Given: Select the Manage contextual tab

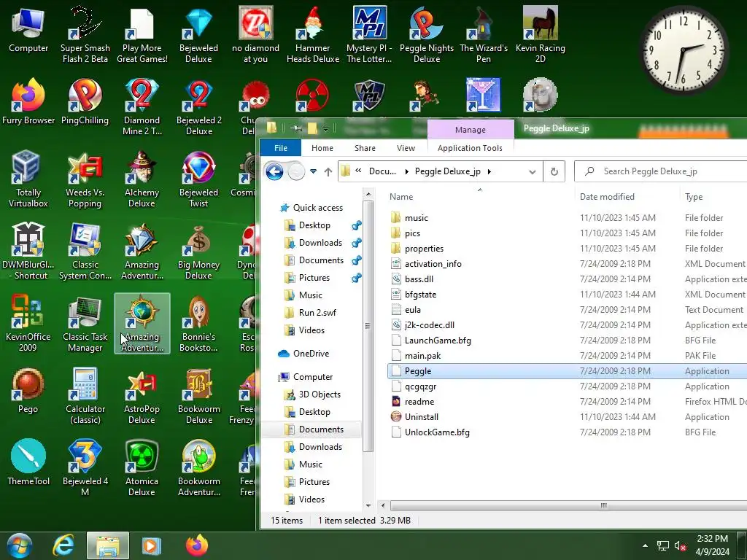Looking at the screenshot, I should [x=471, y=130].
